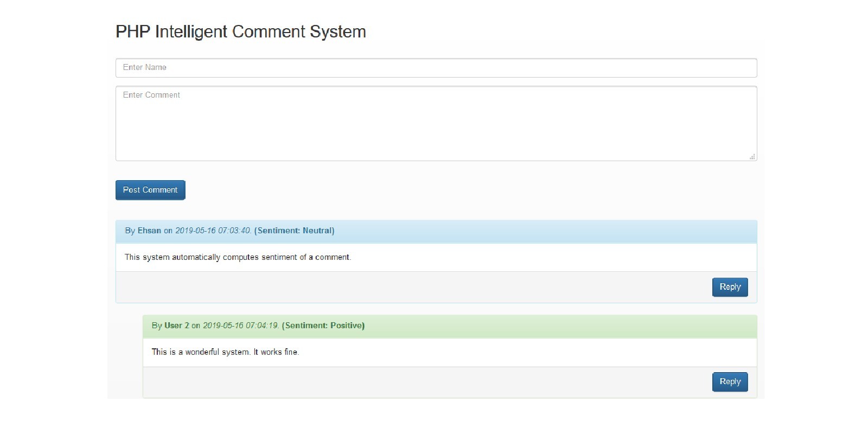Reply to Ehsan's comment
This screenshot has width=868, height=434.
[730, 287]
